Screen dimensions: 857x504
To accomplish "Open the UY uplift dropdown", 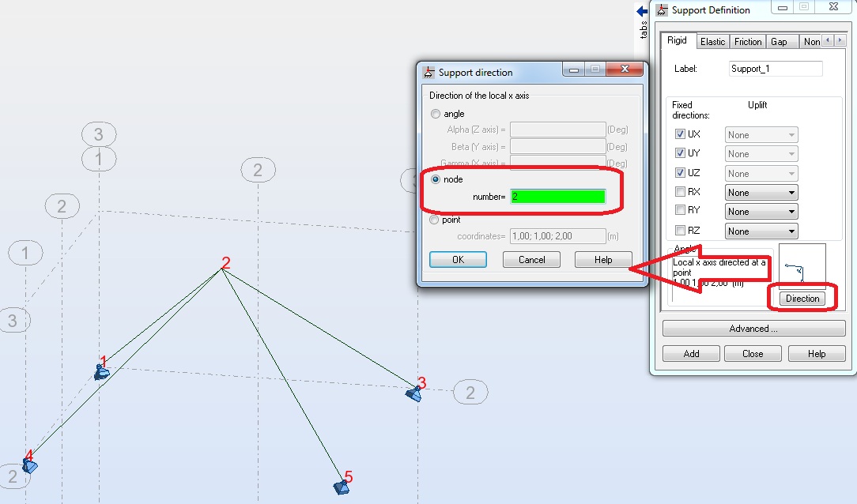I will click(761, 154).
